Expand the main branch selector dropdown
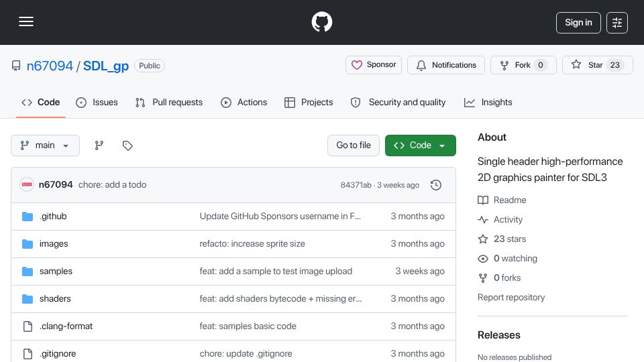644x362 pixels. [x=45, y=145]
